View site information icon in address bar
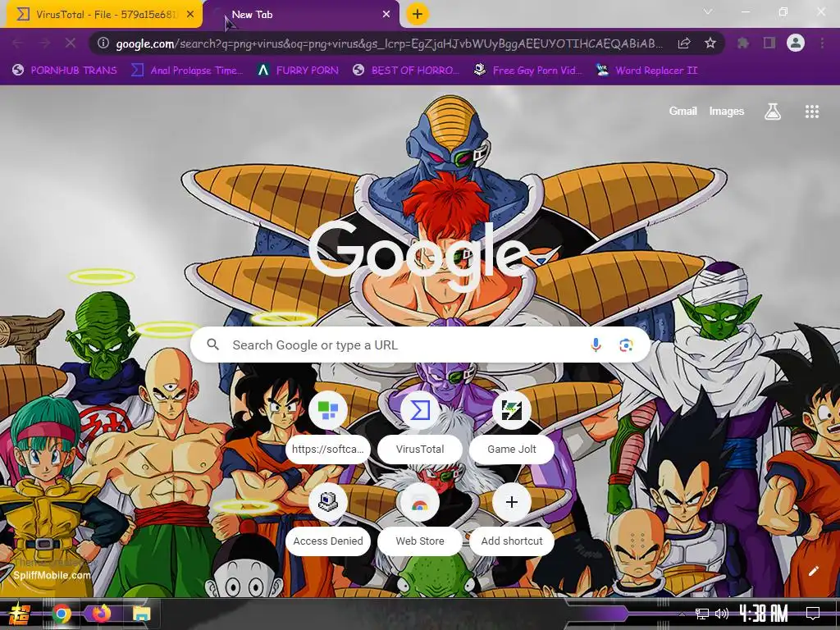The height and width of the screenshot is (630, 840). 103,43
